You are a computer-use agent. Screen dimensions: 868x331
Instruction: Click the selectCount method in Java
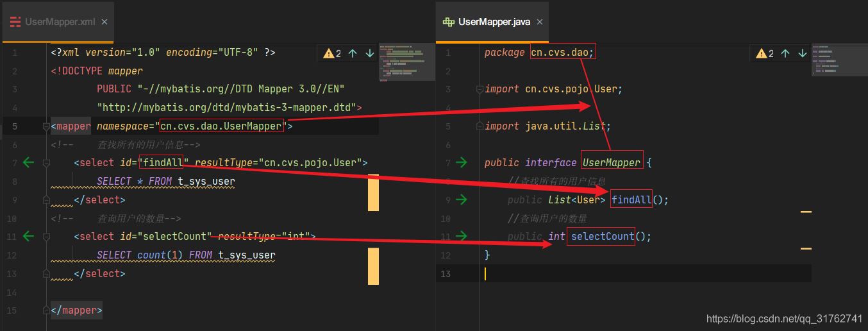click(x=603, y=236)
